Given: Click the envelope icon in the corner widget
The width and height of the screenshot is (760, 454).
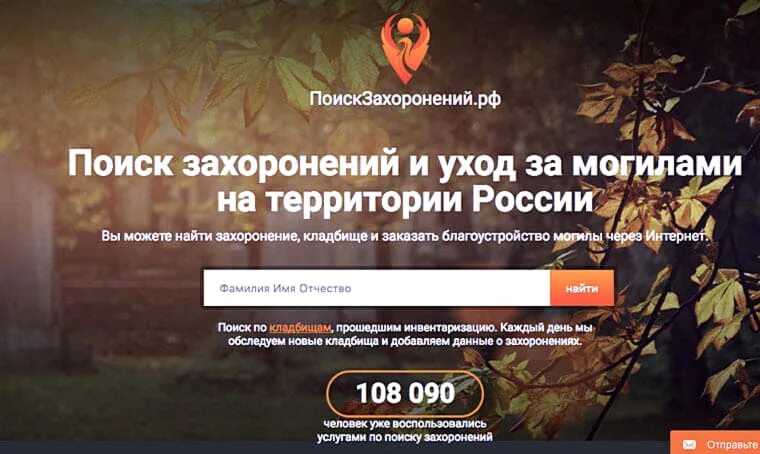Looking at the screenshot, I should [689, 444].
